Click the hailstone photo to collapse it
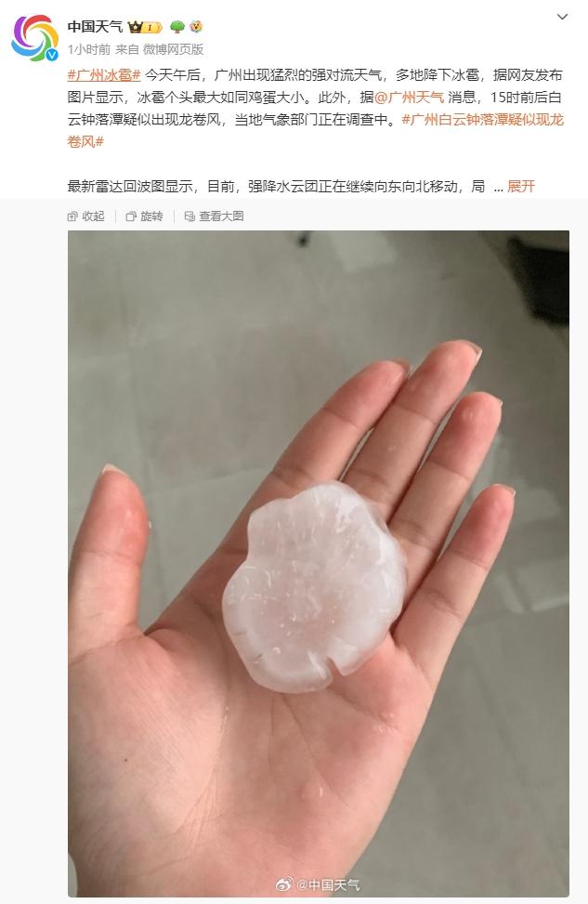Image resolution: width=588 pixels, height=904 pixels. pyautogui.click(x=319, y=563)
